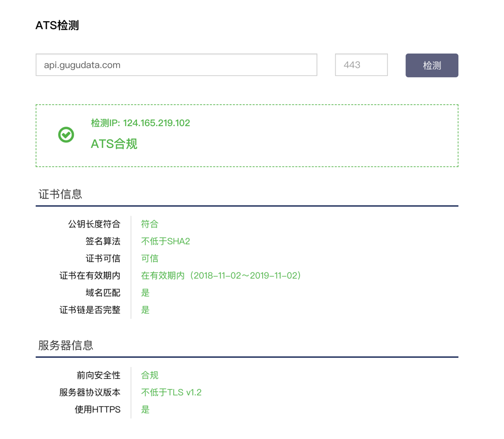504x439 pixels.
Task: Select the 证书信息 section header
Action: (x=60, y=194)
